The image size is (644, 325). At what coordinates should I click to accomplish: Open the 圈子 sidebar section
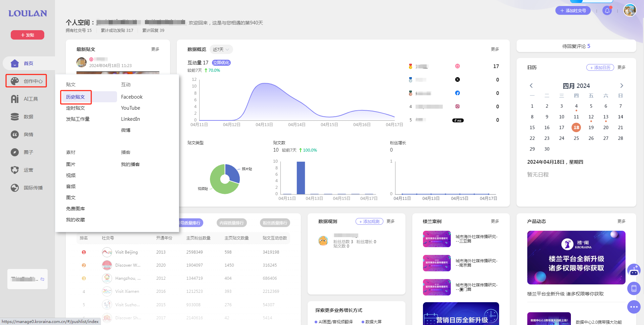click(15, 152)
